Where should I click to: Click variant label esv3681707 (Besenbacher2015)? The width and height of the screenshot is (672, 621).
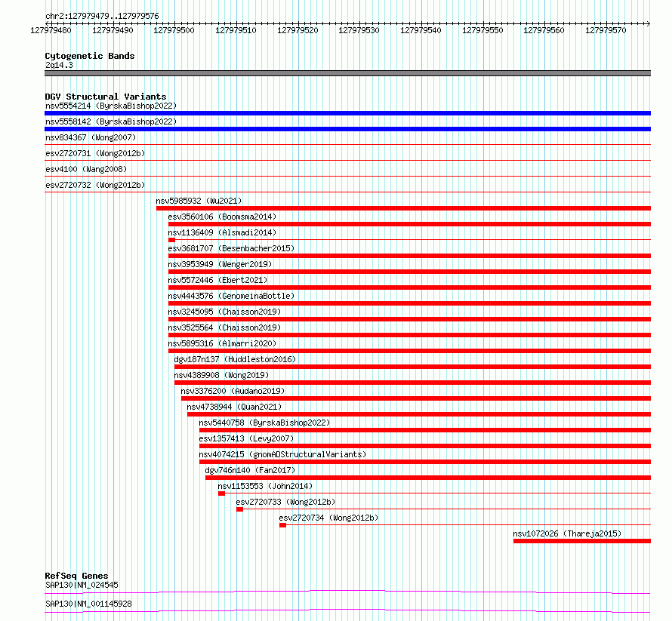pyautogui.click(x=231, y=248)
